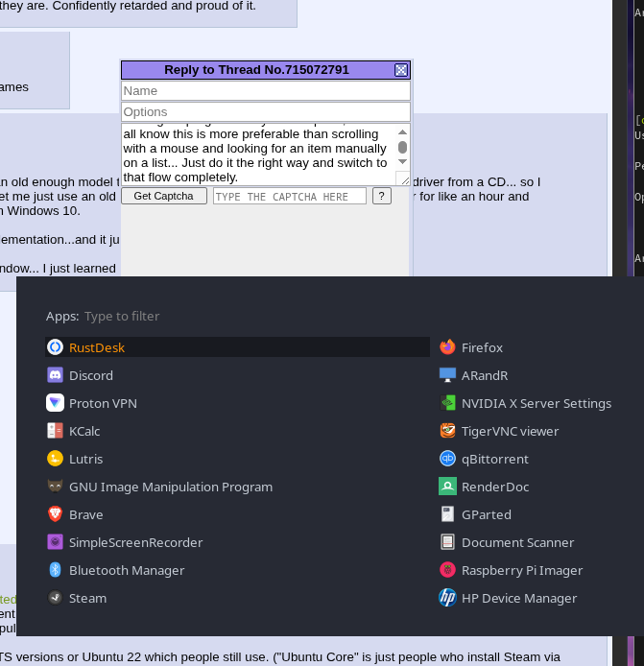Click the textarea resize grip corner

pyautogui.click(x=404, y=180)
